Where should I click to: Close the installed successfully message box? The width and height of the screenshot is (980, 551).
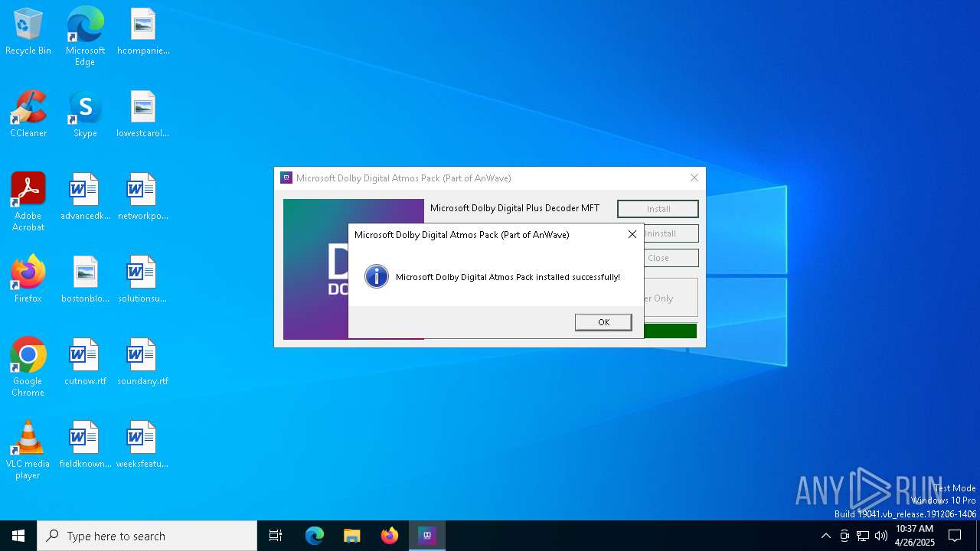coord(632,234)
